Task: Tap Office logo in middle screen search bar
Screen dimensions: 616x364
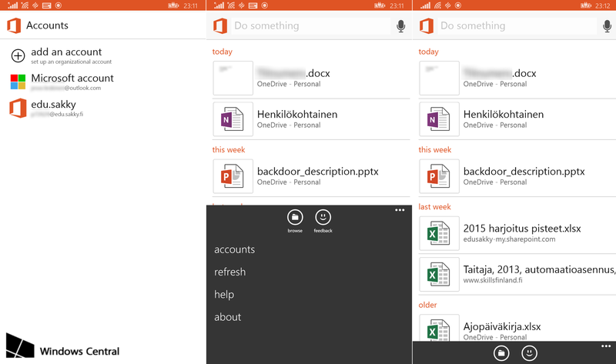Action: (x=220, y=26)
